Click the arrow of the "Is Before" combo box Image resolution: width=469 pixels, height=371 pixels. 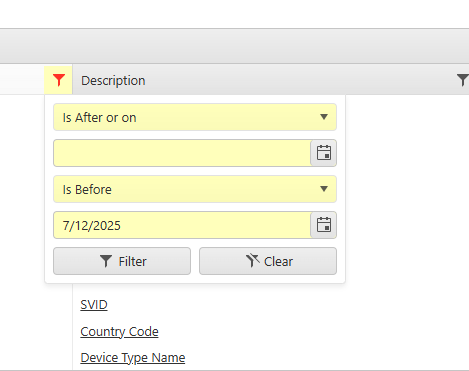point(324,189)
